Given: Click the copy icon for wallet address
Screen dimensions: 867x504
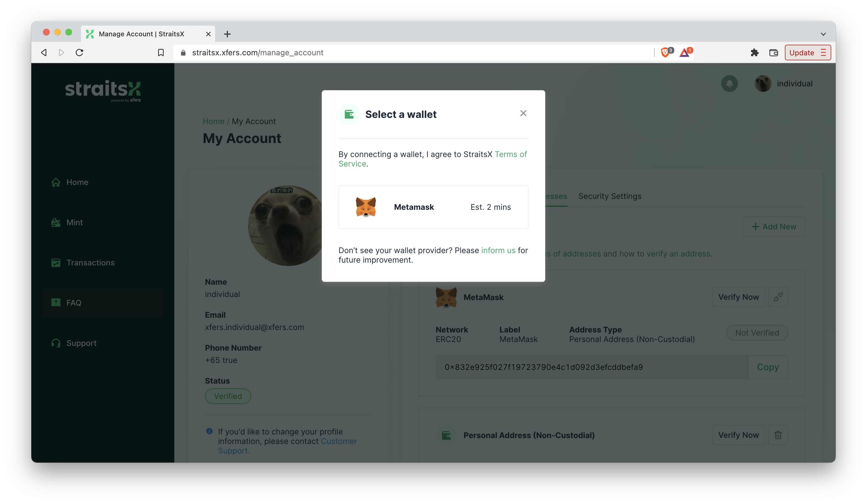Looking at the screenshot, I should [768, 367].
